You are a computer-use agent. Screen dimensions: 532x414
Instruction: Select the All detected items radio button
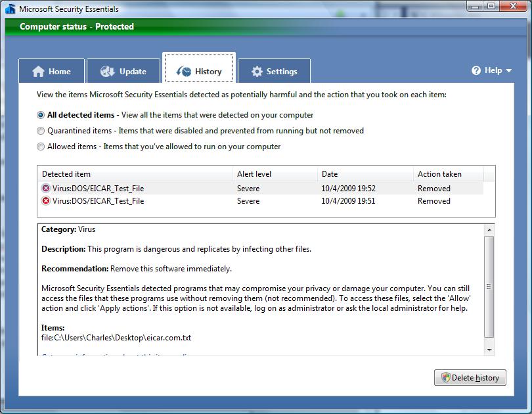(41, 115)
